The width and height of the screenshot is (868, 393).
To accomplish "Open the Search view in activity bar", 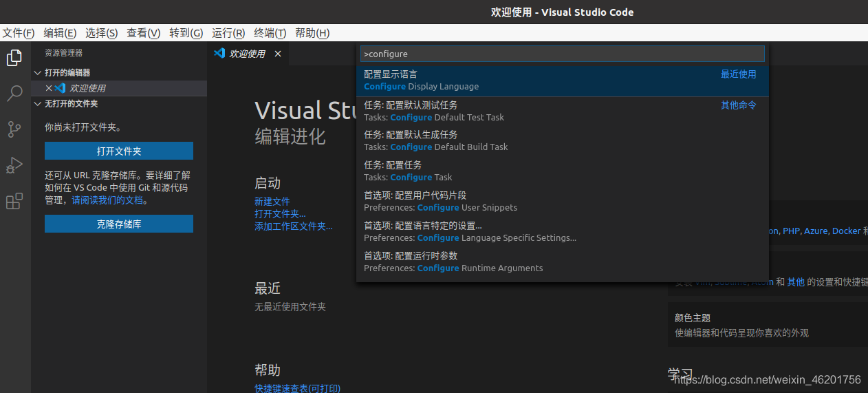I will 14,94.
